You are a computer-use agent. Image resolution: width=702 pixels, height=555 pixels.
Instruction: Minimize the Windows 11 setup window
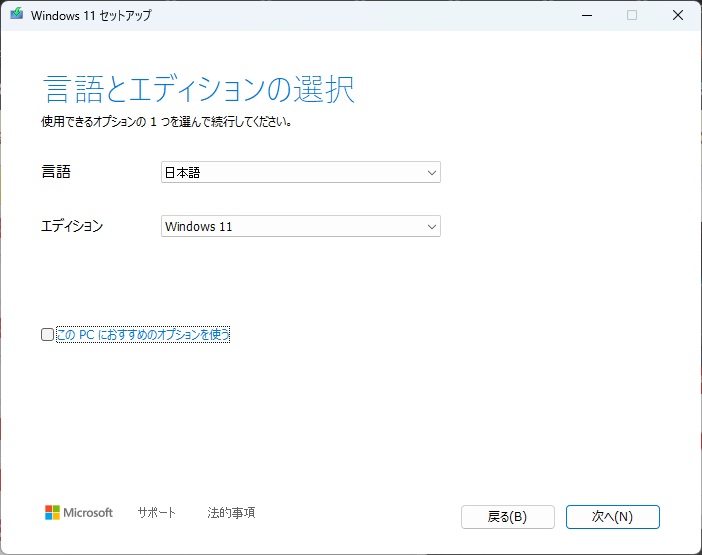click(587, 15)
